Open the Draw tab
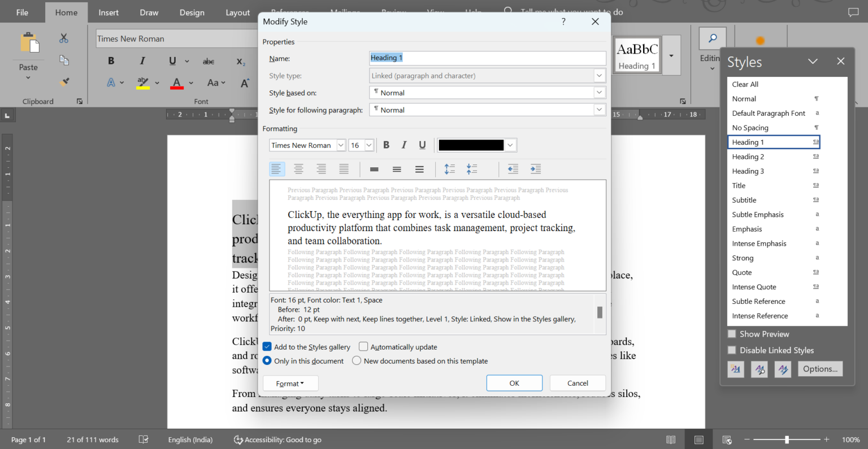This screenshot has height=449, width=868. [149, 12]
